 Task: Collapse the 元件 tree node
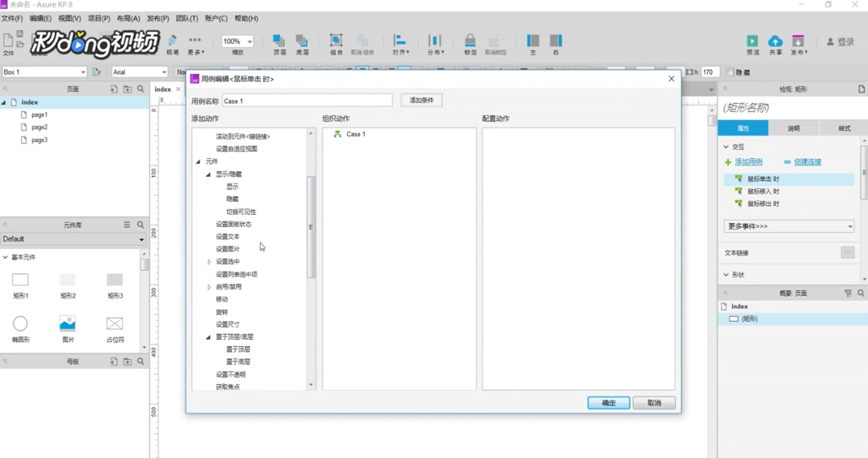[x=199, y=161]
